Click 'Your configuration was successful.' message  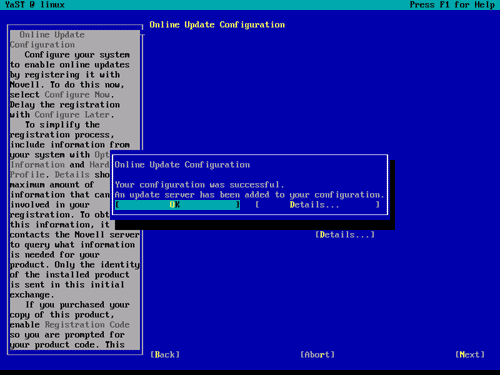(199, 185)
